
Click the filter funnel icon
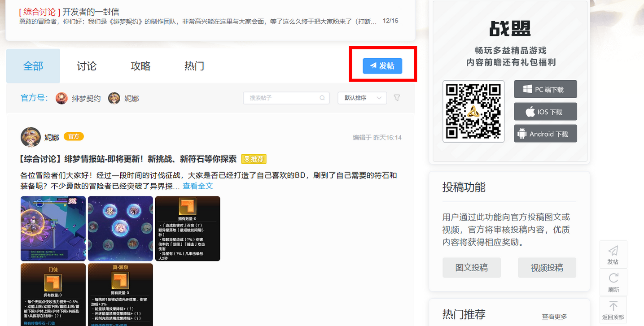[x=397, y=98]
